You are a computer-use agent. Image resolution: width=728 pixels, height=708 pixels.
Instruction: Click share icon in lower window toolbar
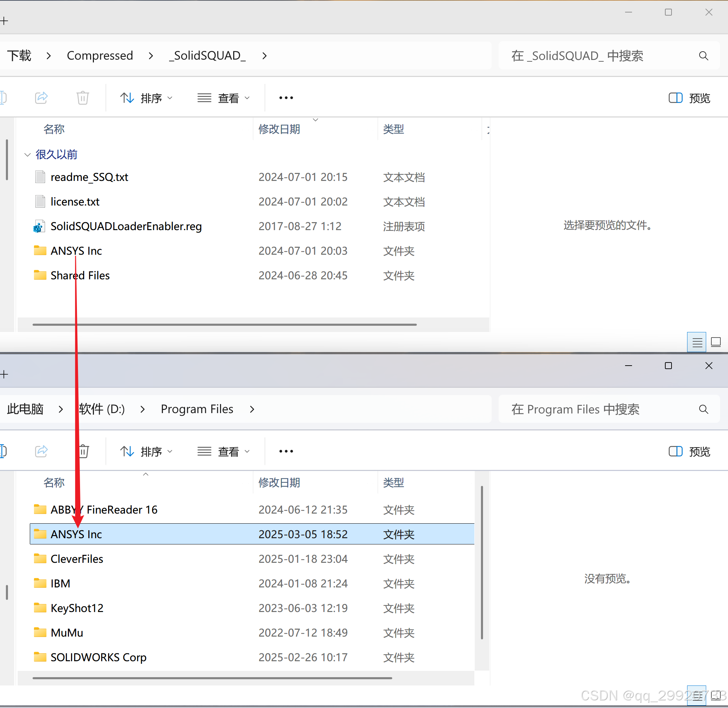click(41, 451)
